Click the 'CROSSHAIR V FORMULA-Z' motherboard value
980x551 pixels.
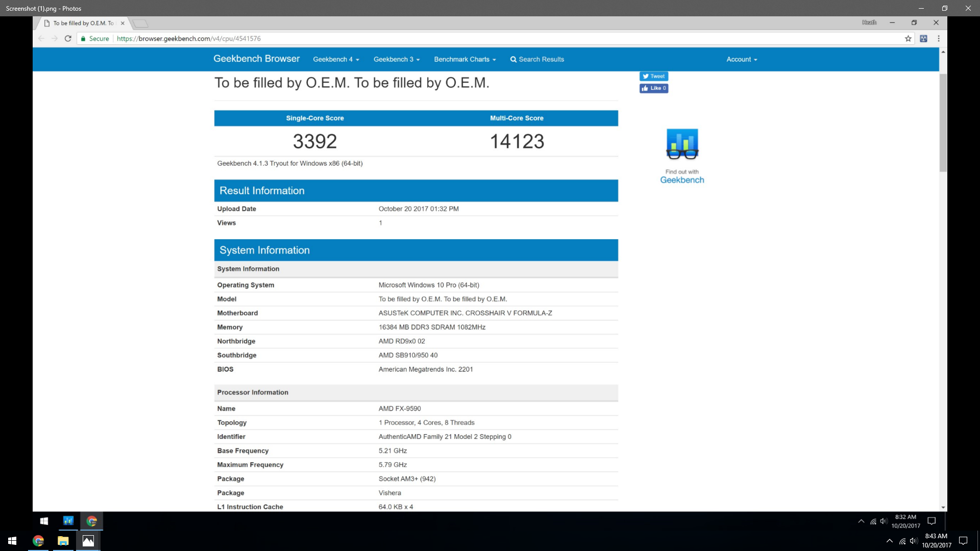click(508, 313)
